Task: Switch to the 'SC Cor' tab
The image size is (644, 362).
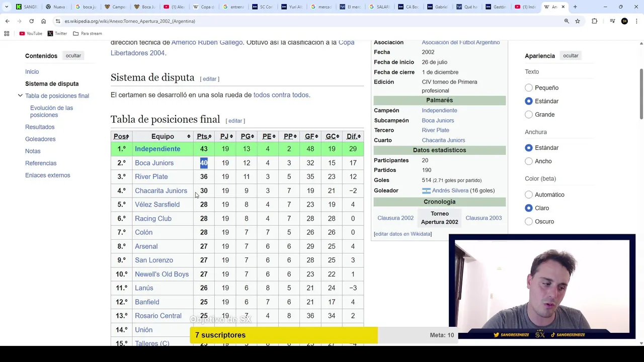Action: [x=262, y=7]
